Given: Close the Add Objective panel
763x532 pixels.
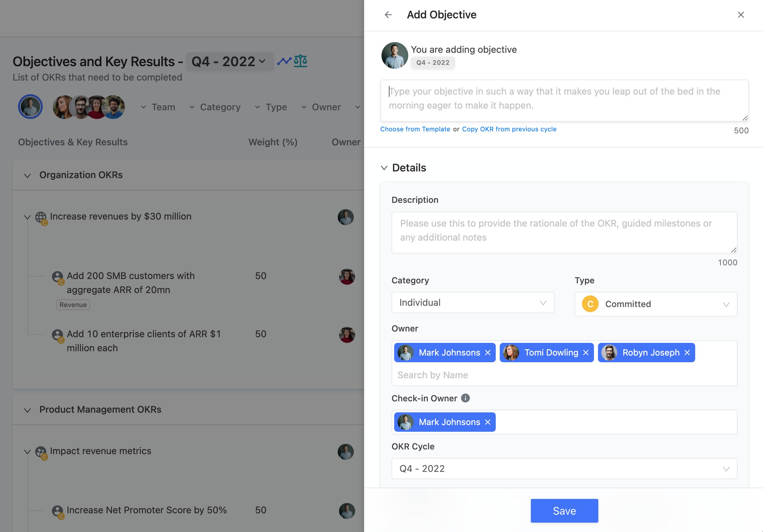Looking at the screenshot, I should click(741, 15).
